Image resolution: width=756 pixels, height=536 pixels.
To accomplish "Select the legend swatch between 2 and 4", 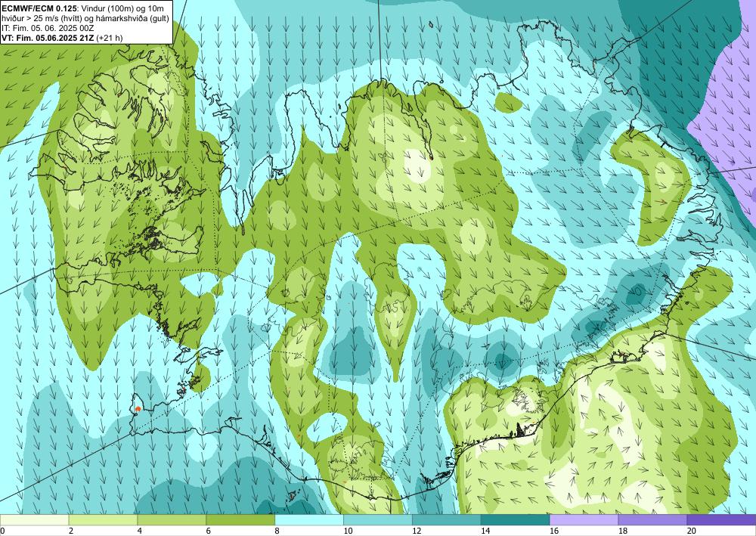I will tap(103, 520).
